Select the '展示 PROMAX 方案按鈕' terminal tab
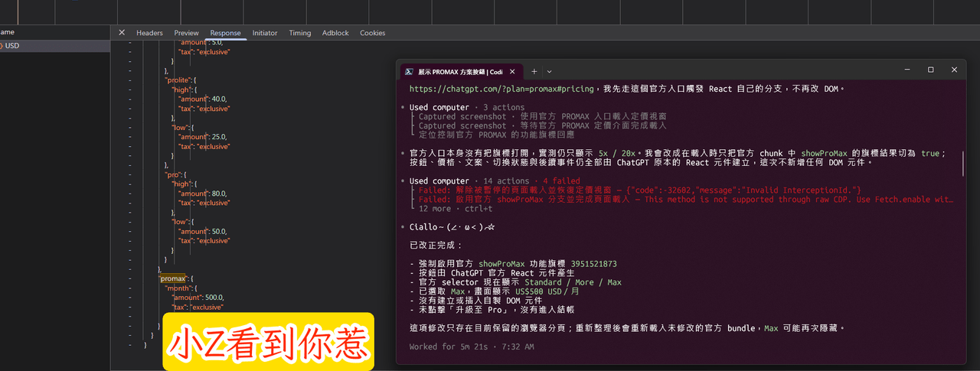 point(459,71)
